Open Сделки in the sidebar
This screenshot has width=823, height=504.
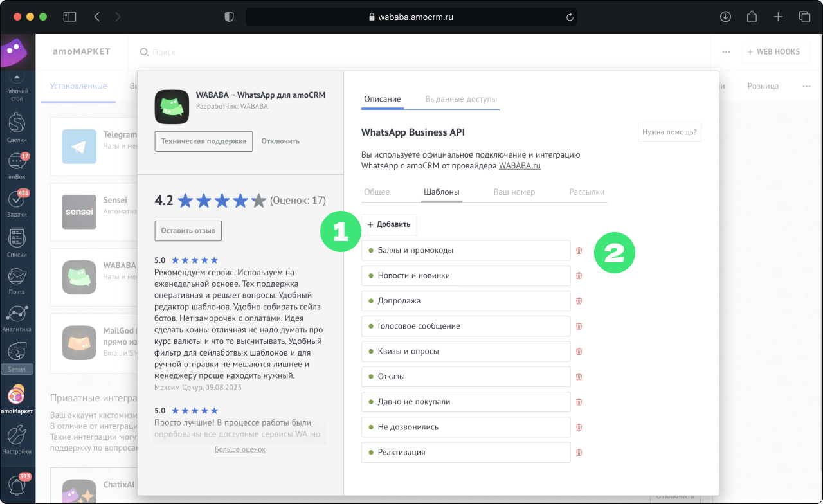pos(17,127)
